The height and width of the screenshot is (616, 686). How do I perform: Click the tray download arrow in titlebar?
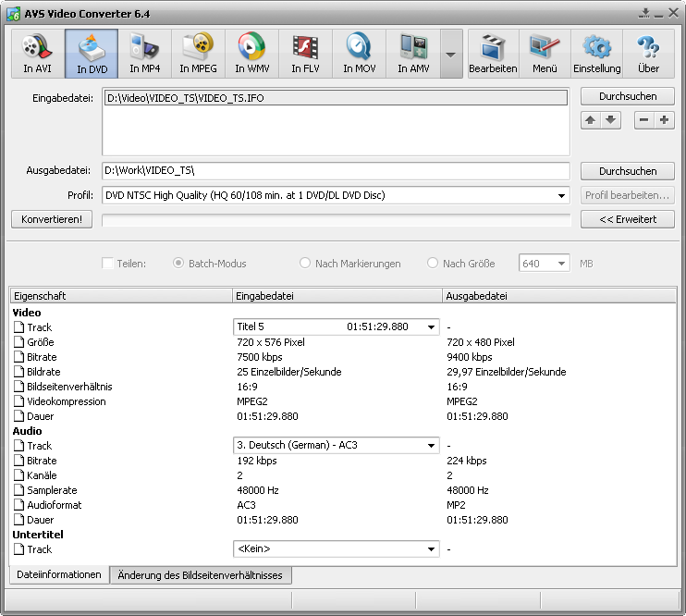point(644,13)
